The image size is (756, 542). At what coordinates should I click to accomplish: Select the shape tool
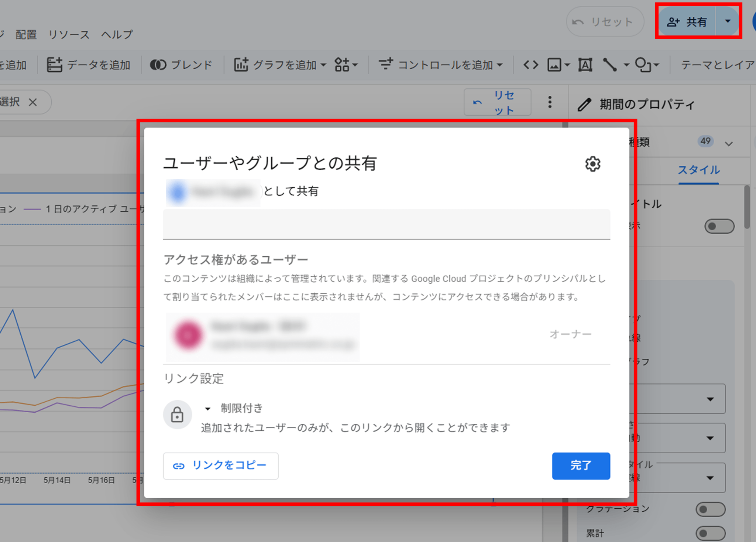coord(643,65)
